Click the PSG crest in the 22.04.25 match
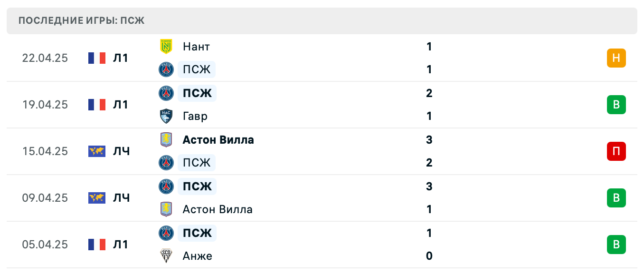 [166, 69]
